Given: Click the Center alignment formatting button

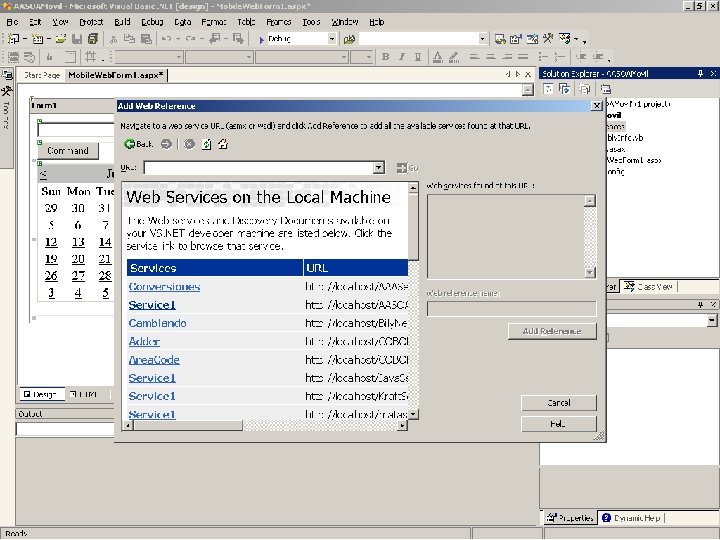Looking at the screenshot, I should [x=490, y=56].
